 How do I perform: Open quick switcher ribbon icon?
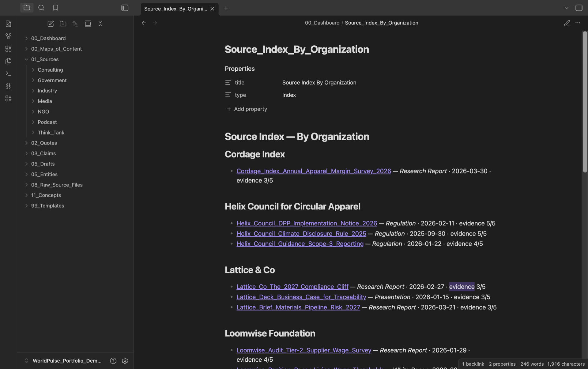click(x=8, y=24)
